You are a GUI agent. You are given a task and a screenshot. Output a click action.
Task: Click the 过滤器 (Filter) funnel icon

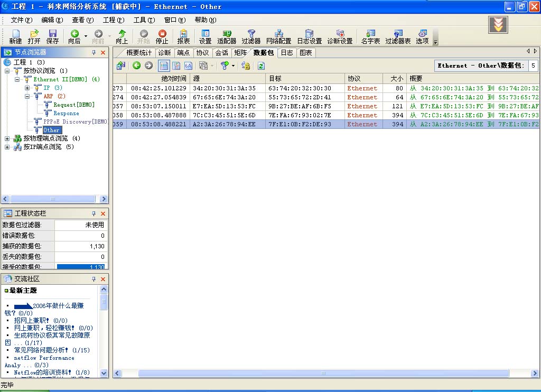(x=251, y=36)
